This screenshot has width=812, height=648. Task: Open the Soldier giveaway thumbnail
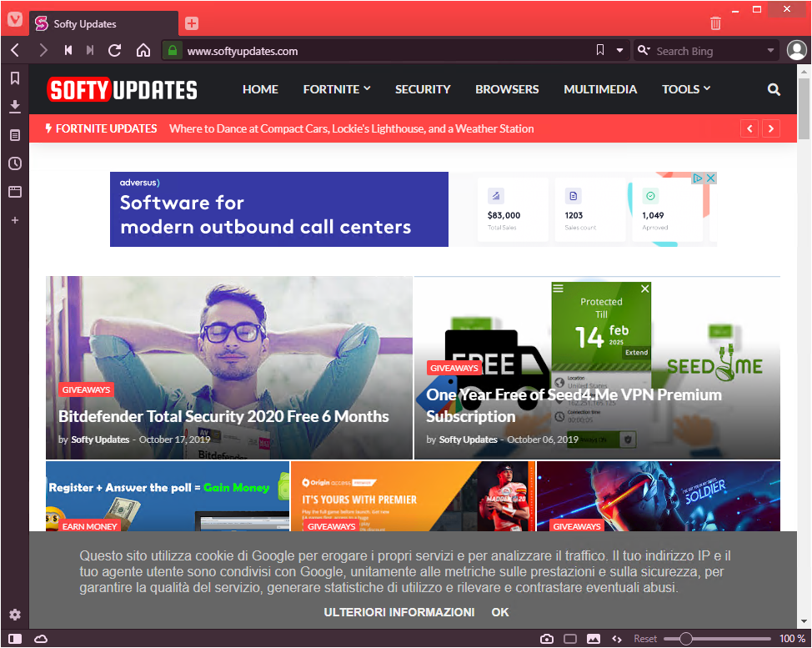(x=659, y=496)
